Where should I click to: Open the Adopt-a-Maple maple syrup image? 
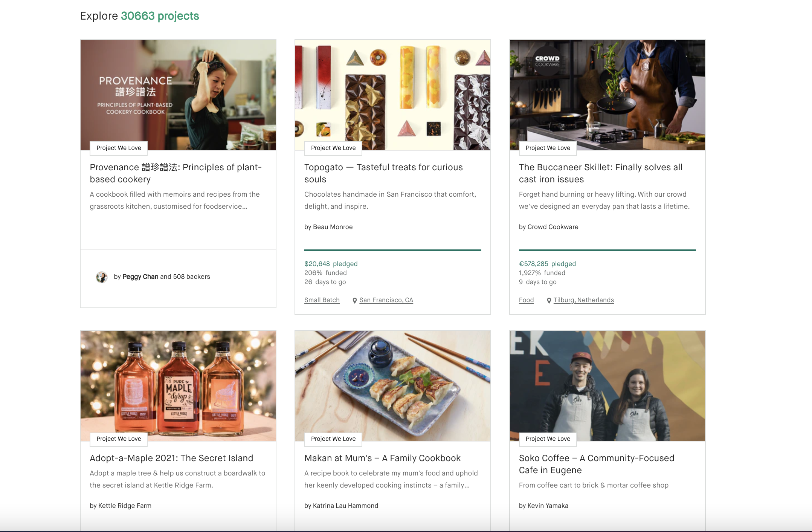pyautogui.click(x=178, y=386)
